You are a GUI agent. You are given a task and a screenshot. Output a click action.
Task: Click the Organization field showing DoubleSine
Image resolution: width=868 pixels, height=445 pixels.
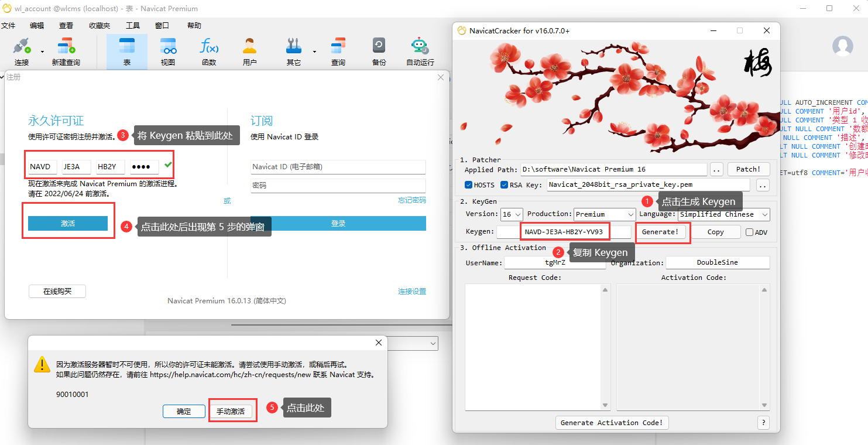point(718,263)
